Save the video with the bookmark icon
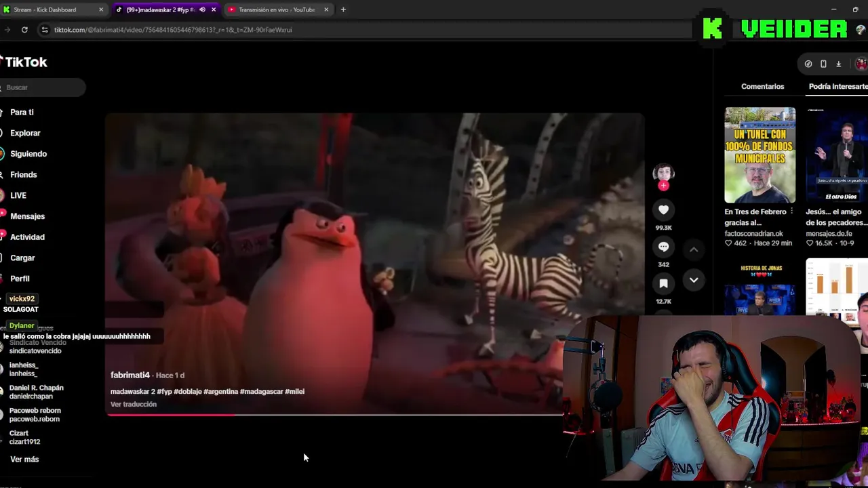The height and width of the screenshot is (488, 868). 663,283
